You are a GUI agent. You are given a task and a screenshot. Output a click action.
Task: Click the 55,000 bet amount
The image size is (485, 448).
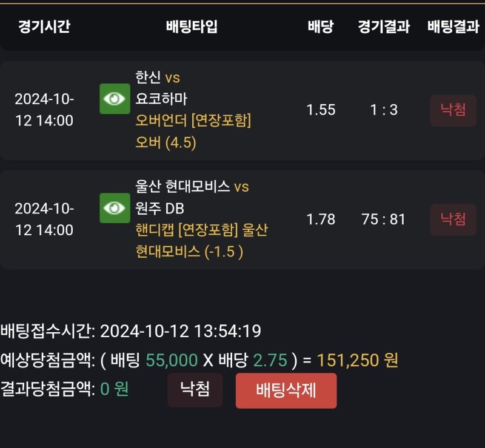coord(172,360)
